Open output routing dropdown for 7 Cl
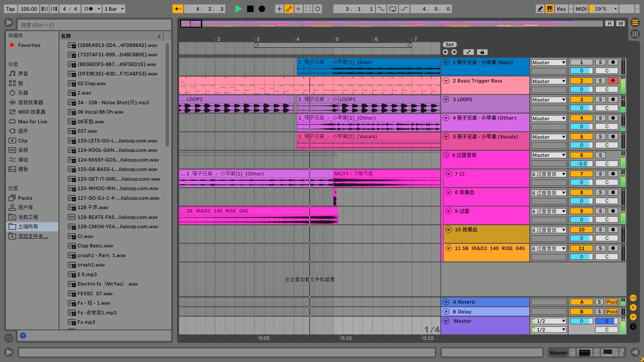This screenshot has height=362, width=644. (x=549, y=174)
